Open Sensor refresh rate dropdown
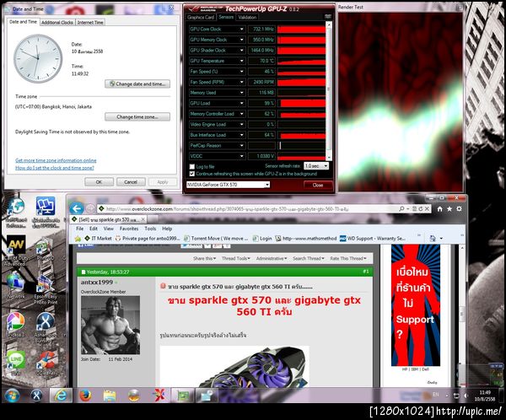This screenshot has width=506, height=420. point(316,166)
